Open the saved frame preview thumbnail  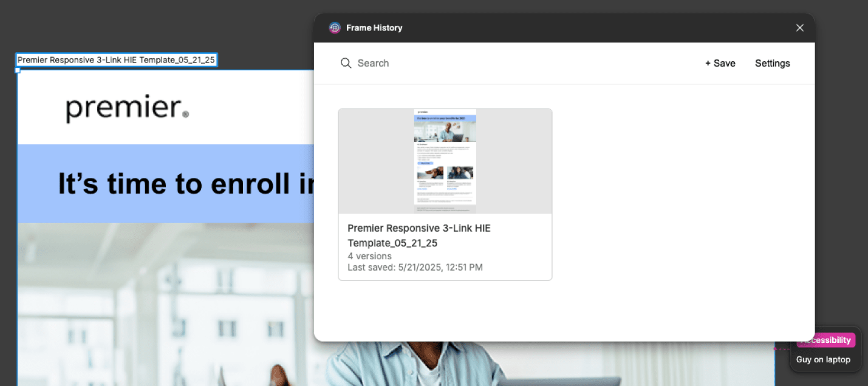click(x=445, y=161)
